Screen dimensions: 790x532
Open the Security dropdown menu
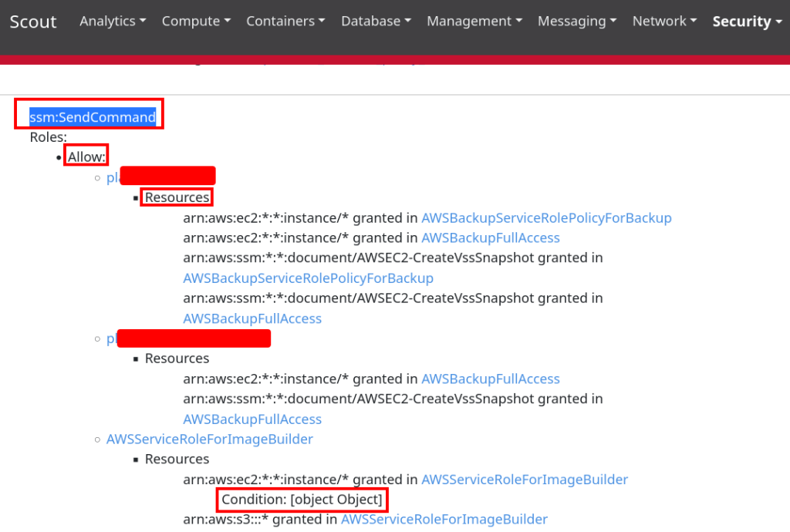(x=747, y=22)
